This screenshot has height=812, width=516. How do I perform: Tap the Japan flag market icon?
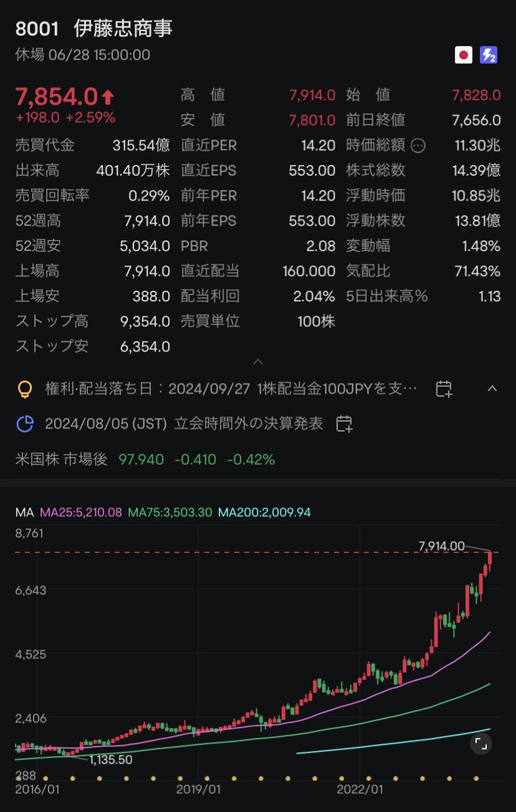point(463,55)
